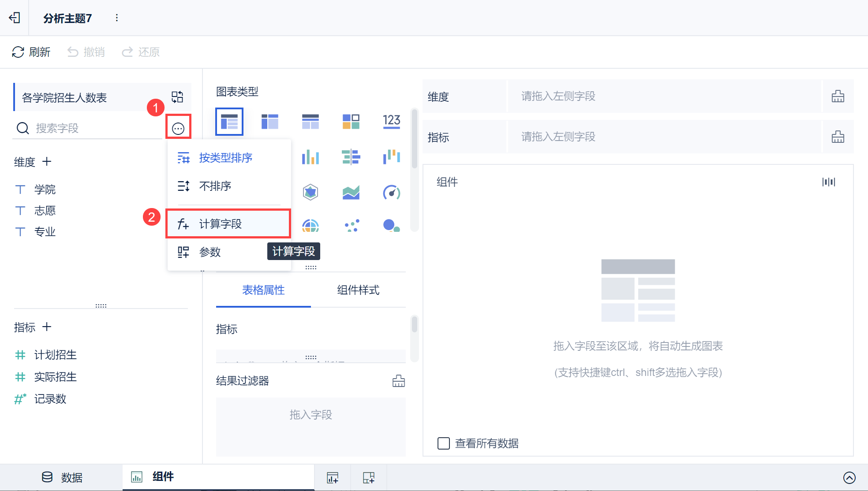Open the three-dot menu beside 分析主题7
Viewport: 868px width, 491px height.
(116, 18)
